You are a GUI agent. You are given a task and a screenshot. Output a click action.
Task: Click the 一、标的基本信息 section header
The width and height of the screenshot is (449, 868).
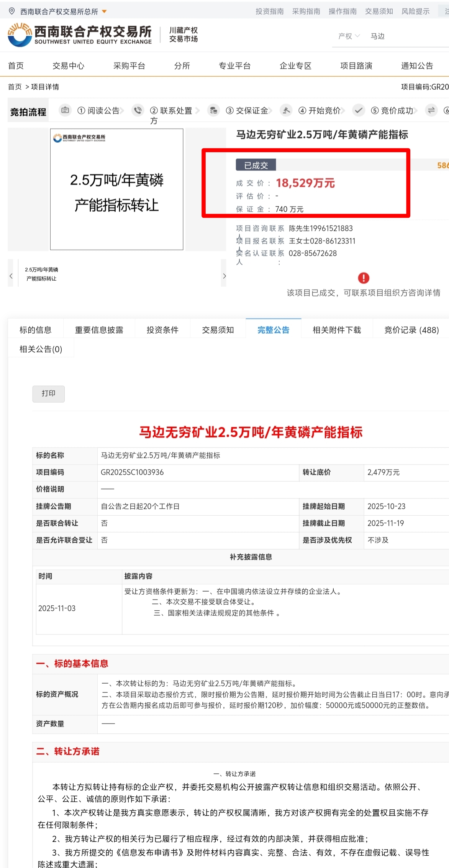[72, 663]
